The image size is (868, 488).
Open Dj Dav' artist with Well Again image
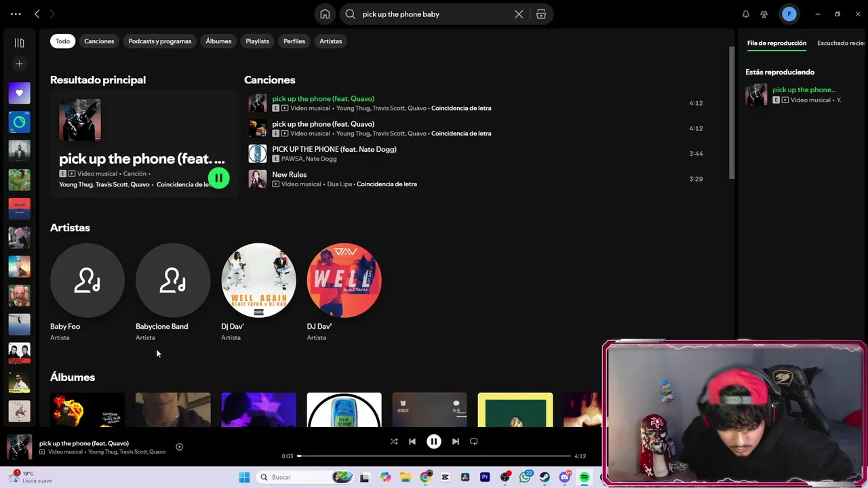click(258, 292)
